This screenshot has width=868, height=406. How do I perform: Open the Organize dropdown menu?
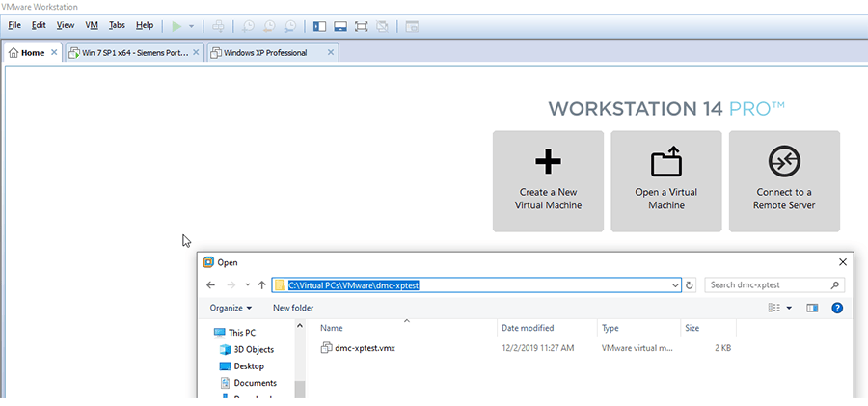click(x=231, y=308)
